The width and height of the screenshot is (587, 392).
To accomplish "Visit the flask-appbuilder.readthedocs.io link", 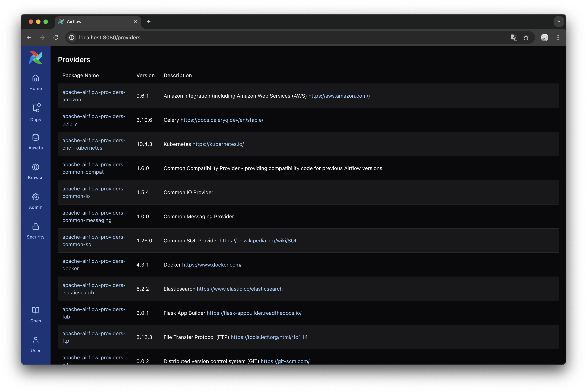I will [x=254, y=313].
